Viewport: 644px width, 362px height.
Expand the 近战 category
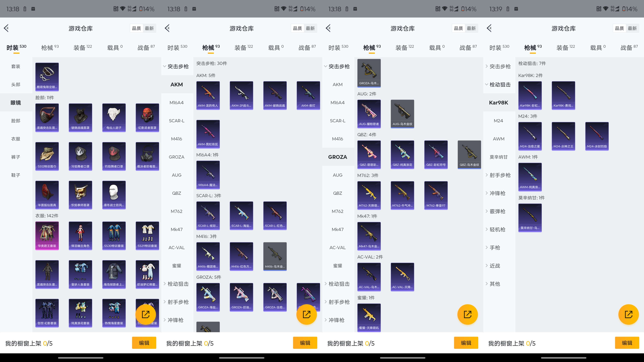pos(499,266)
